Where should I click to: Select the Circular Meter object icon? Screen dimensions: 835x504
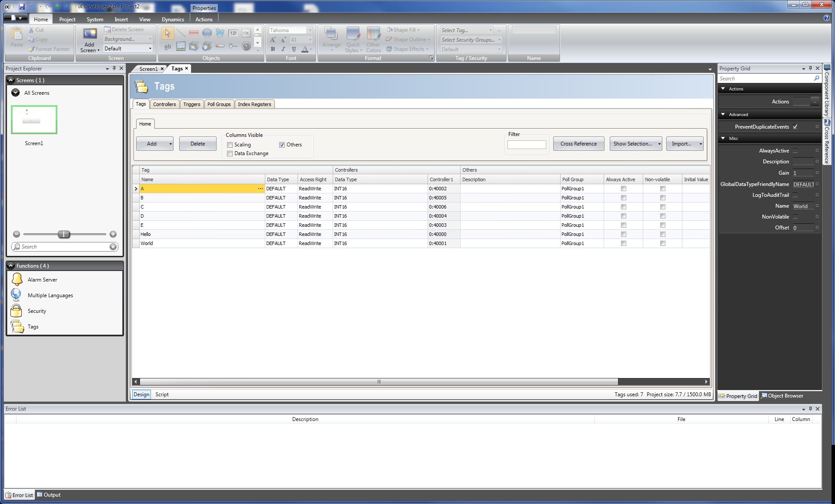pos(246,46)
